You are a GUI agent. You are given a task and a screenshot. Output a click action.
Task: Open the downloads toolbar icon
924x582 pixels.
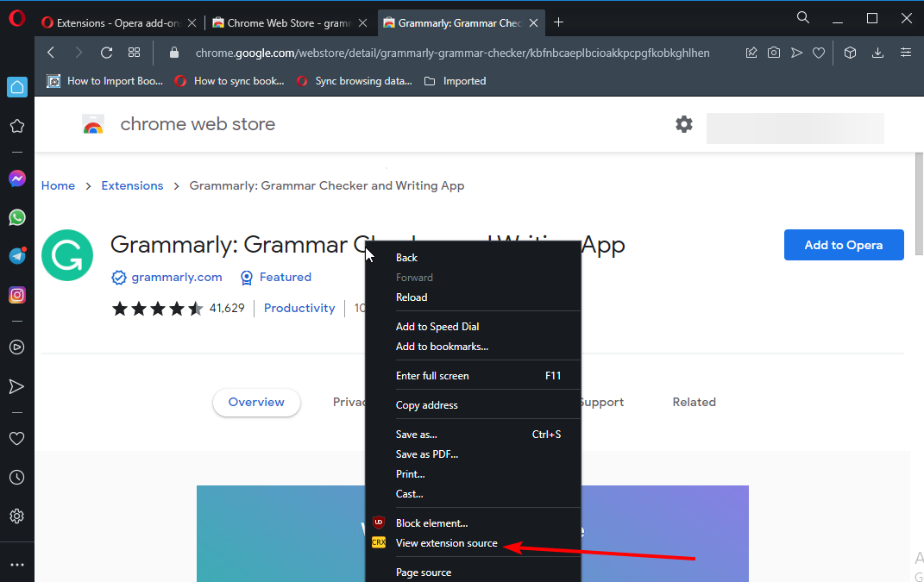tap(877, 53)
